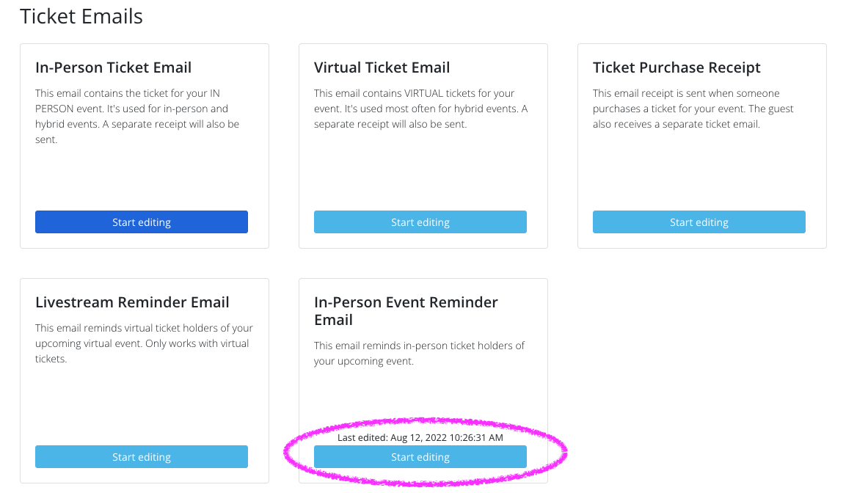Screen dimensions: 868x493
Task: Select the Virtual Ticket Email card title
Action: pos(382,67)
